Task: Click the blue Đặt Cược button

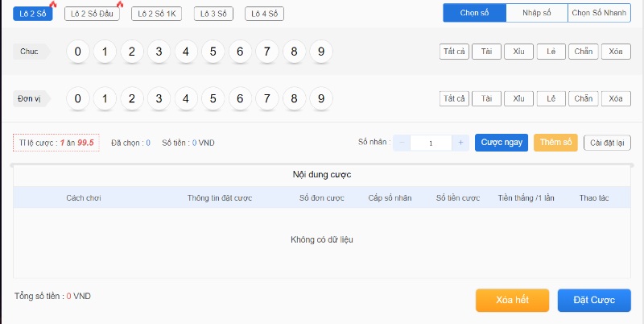Action: (x=594, y=300)
